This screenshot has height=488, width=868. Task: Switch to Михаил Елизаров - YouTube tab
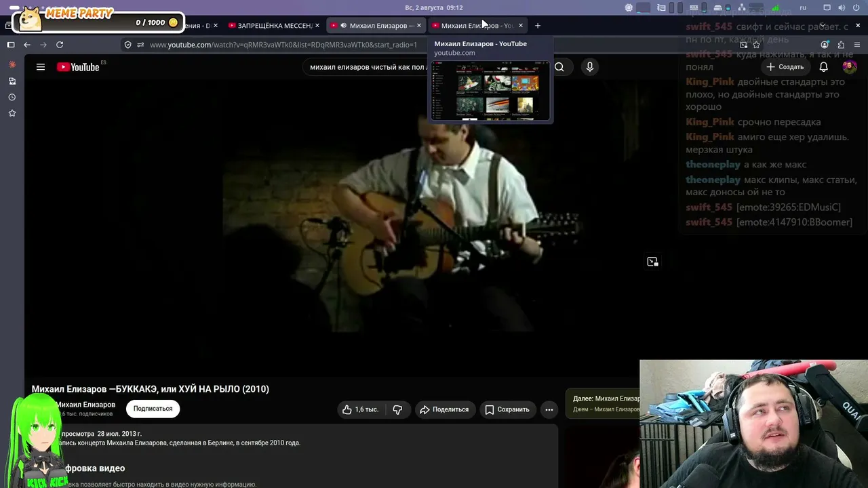[477, 26]
